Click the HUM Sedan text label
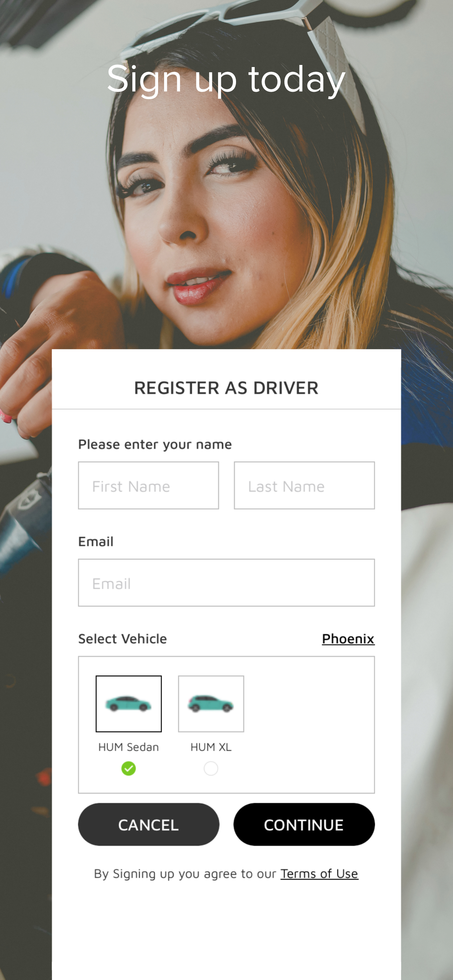The width and height of the screenshot is (453, 980). 128,747
